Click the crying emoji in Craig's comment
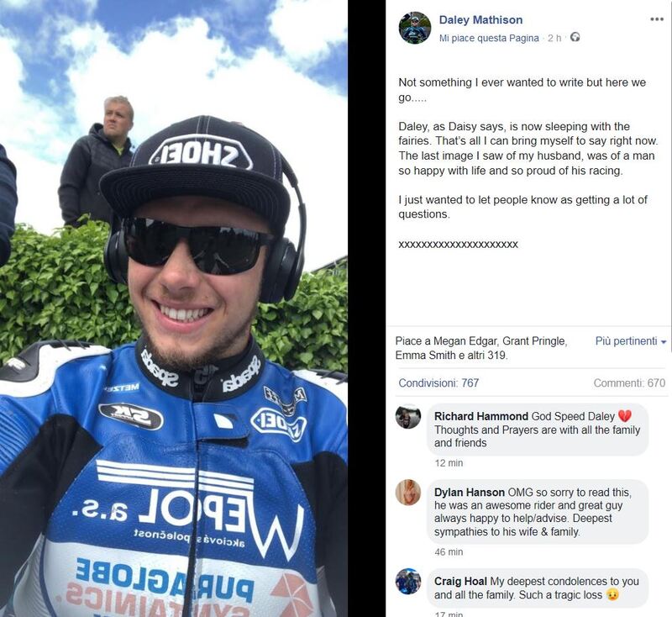This screenshot has width=672, height=617. [x=612, y=594]
